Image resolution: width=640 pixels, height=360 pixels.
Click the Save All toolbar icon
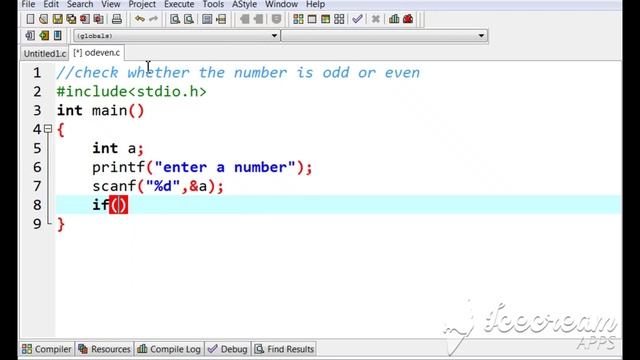(71, 19)
